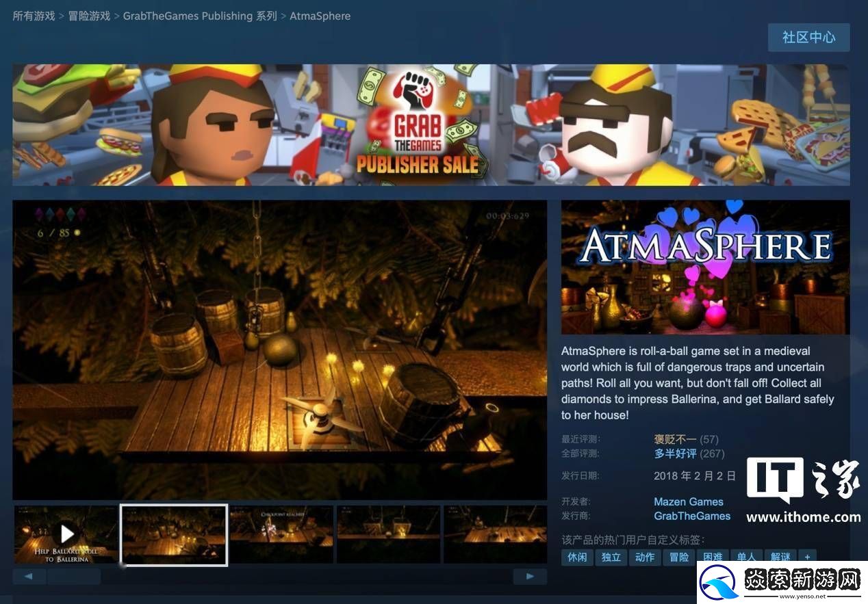The width and height of the screenshot is (868, 604).
Task: Select the 动作 tag
Action: point(644,557)
